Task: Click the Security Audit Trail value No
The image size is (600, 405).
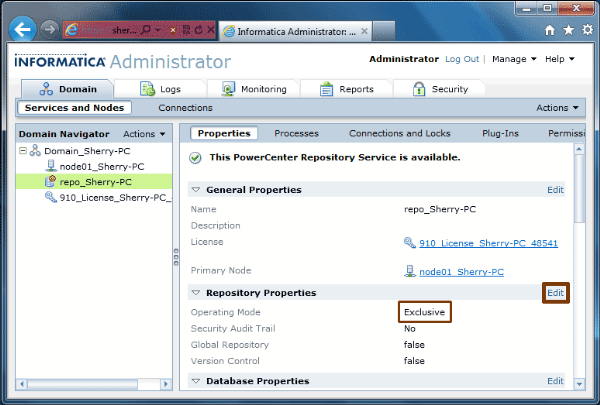Action: coord(409,328)
